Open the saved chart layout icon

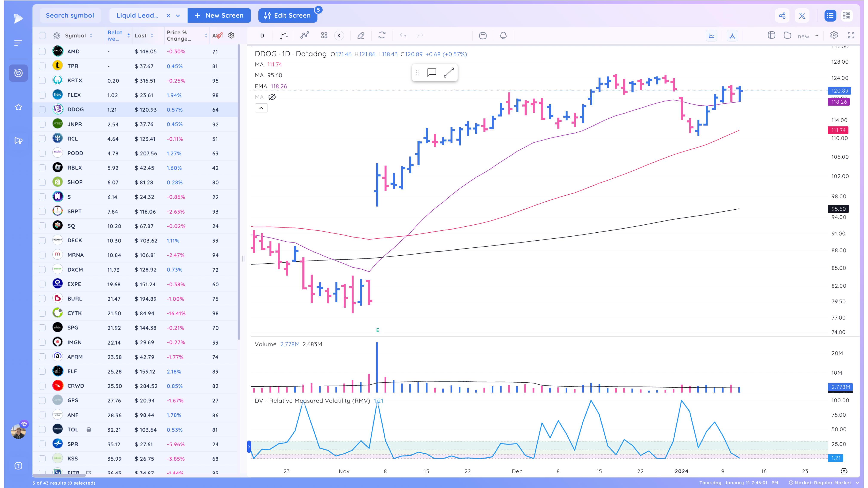788,35
